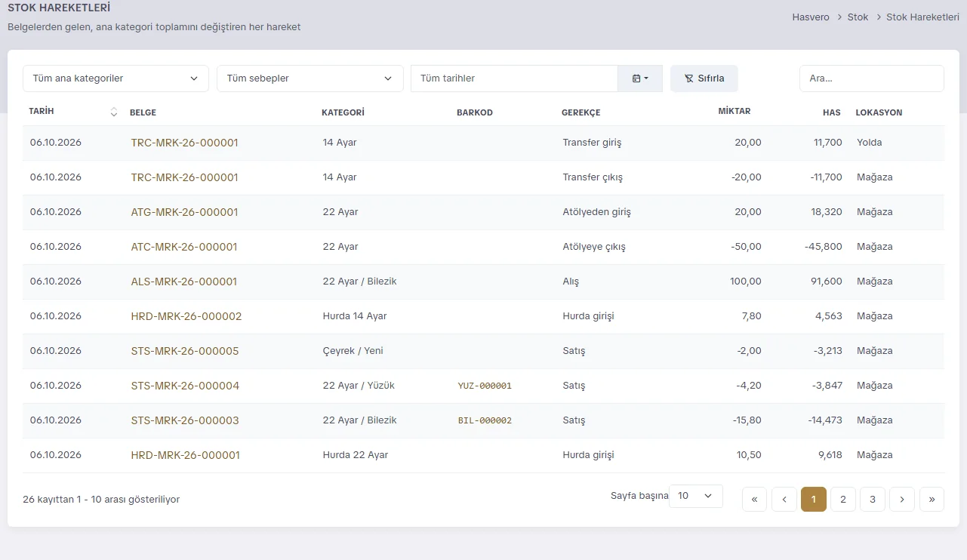Go to the first page arrow

[754, 499]
